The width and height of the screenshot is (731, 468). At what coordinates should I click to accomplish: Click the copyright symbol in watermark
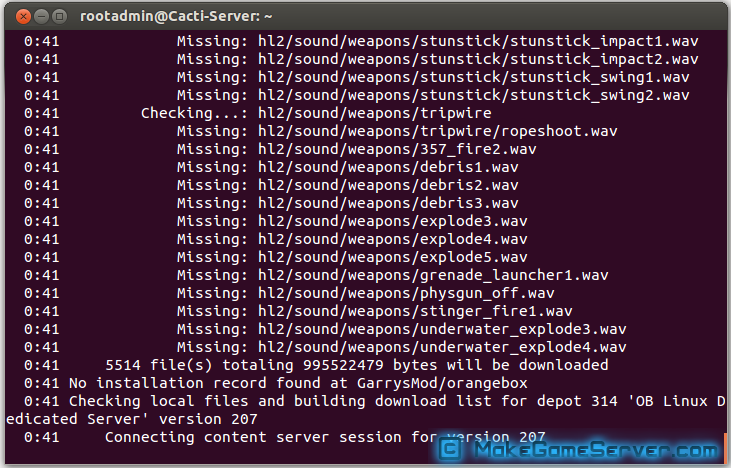451,449
